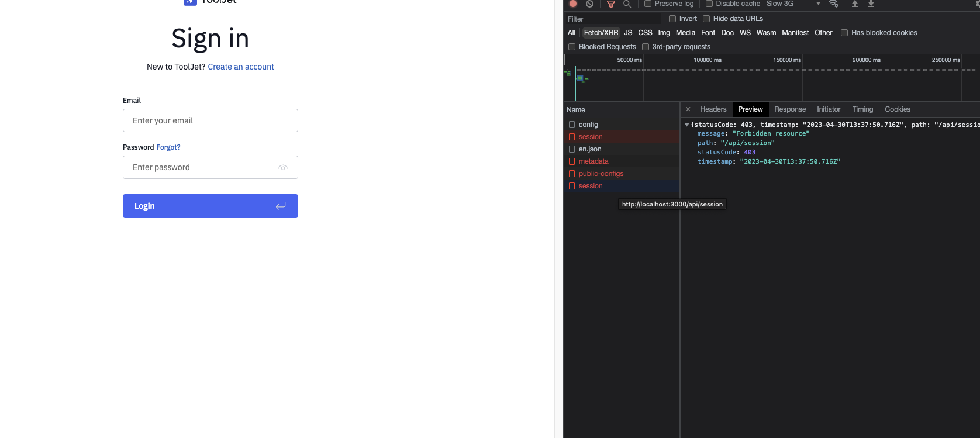
Task: Filter by Doc request type
Action: 727,33
